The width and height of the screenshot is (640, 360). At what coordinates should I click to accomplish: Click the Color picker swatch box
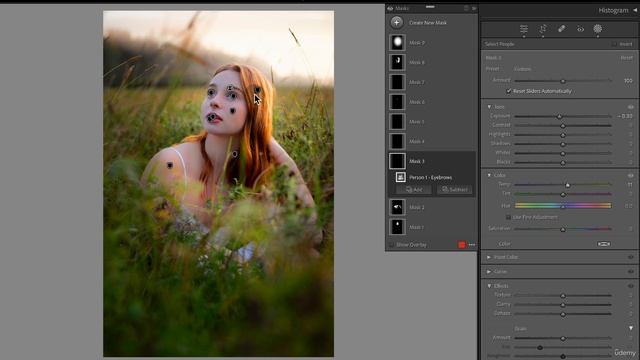pos(604,244)
